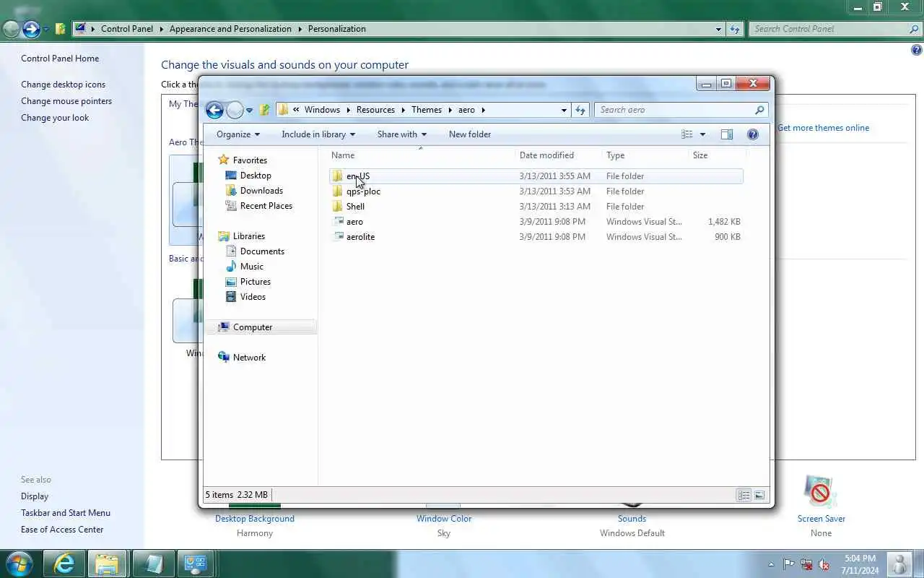Click the muted volume tray icon
924x578 pixels.
coord(824,564)
